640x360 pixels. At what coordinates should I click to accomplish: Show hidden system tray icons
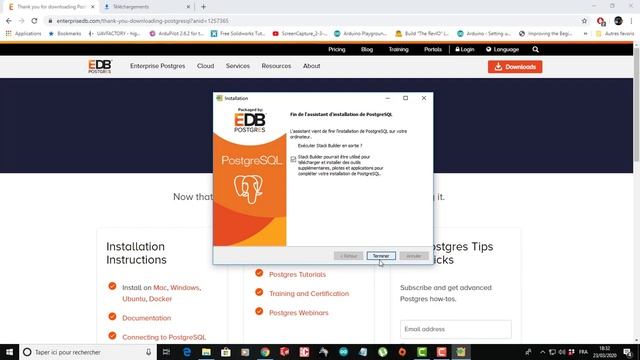pos(542,352)
